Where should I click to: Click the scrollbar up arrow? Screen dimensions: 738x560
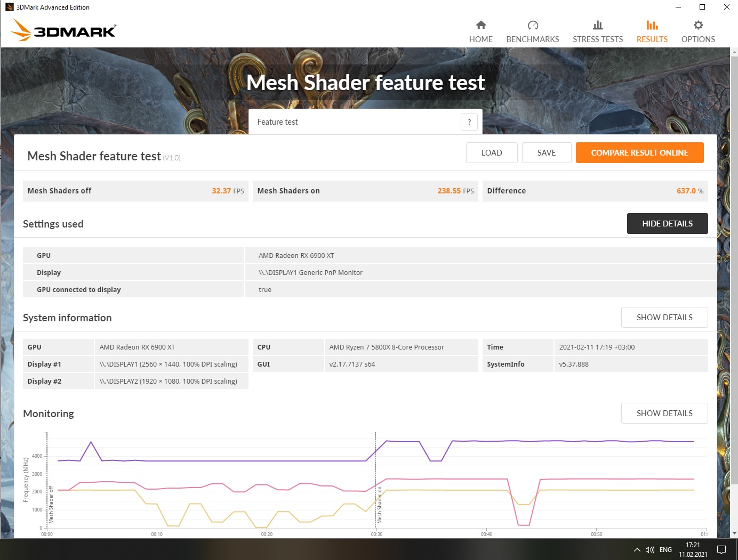pos(734,52)
